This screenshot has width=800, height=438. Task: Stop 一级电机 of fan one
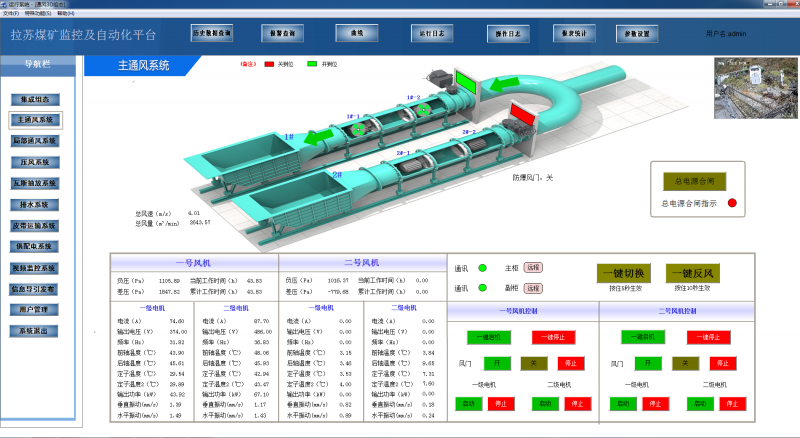[501, 404]
